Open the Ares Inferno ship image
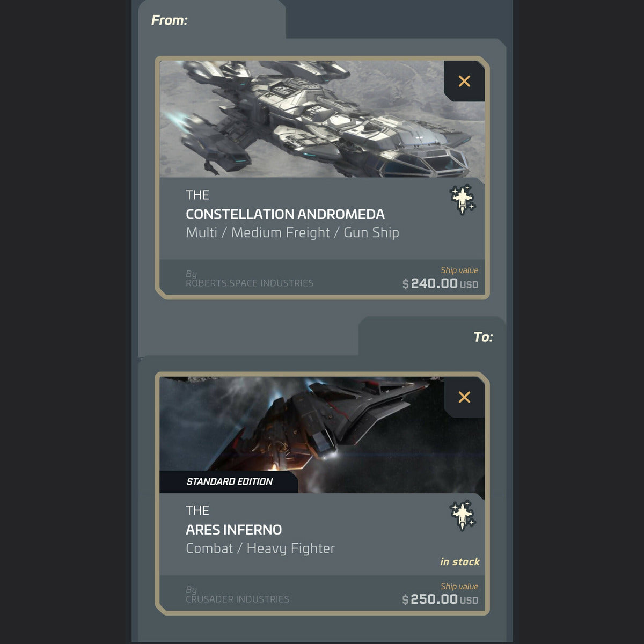The image size is (644, 644). (322, 435)
